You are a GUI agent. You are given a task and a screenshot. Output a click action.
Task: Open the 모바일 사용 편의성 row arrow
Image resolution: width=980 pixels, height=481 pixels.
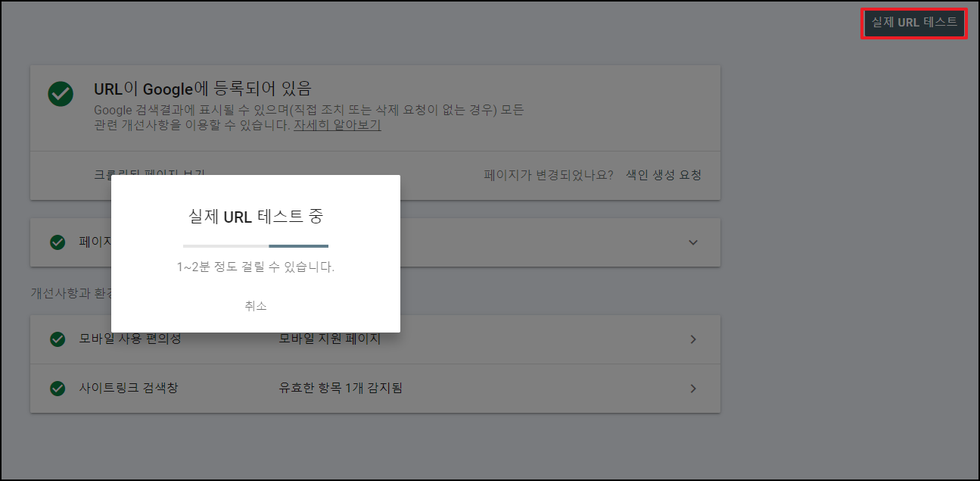point(693,339)
